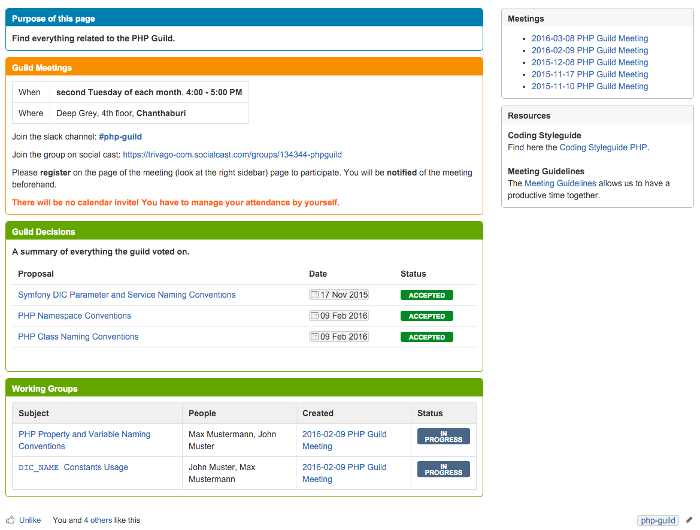
Task: Click the Meeting Guidelines bold heading
Action: pyautogui.click(x=546, y=171)
